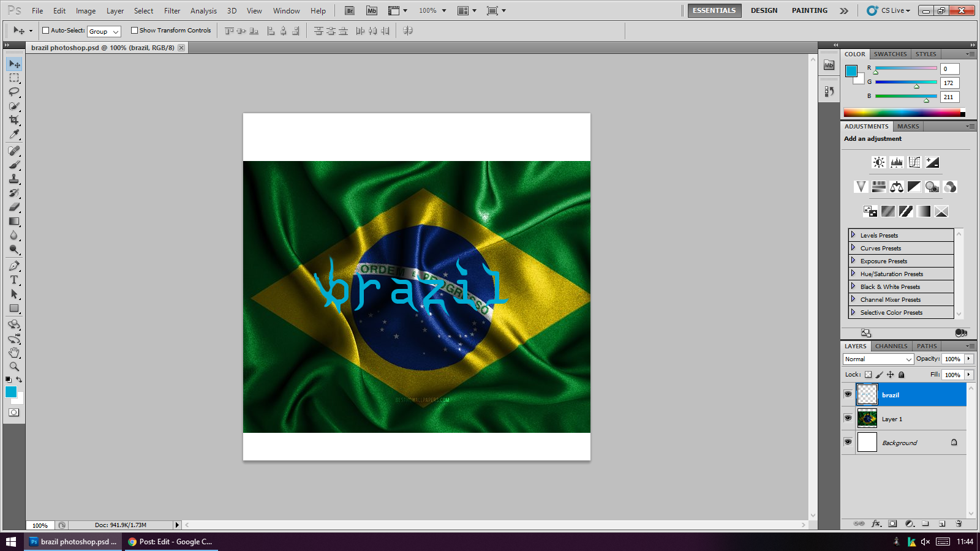Screen dimensions: 980x551
Task: Toggle lock all
Action: click(x=901, y=375)
